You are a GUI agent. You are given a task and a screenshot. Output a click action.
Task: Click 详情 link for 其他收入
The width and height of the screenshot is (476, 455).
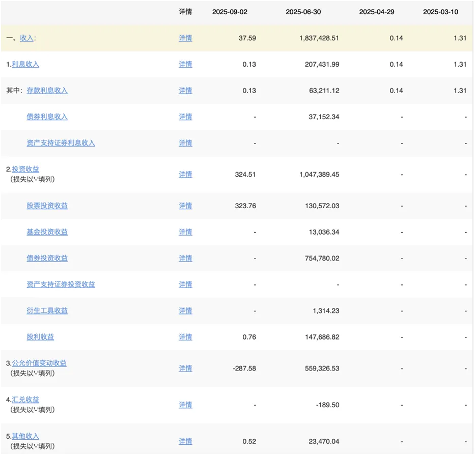(x=185, y=441)
